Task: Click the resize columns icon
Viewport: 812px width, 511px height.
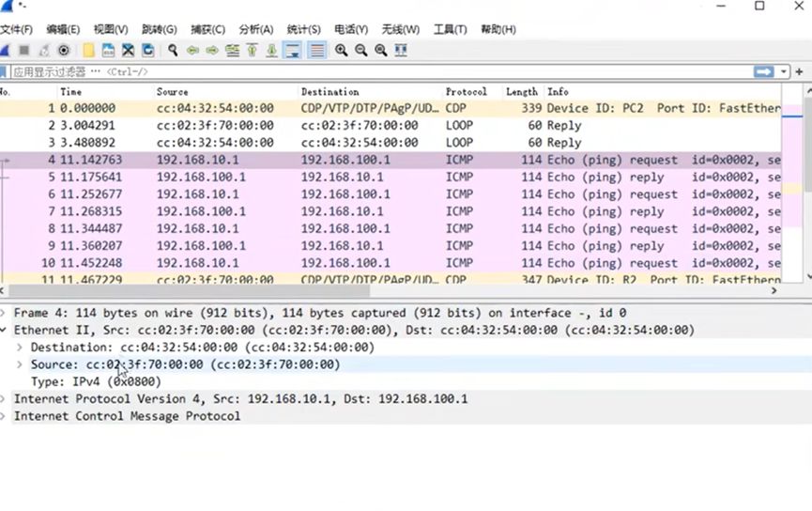Action: point(401,50)
